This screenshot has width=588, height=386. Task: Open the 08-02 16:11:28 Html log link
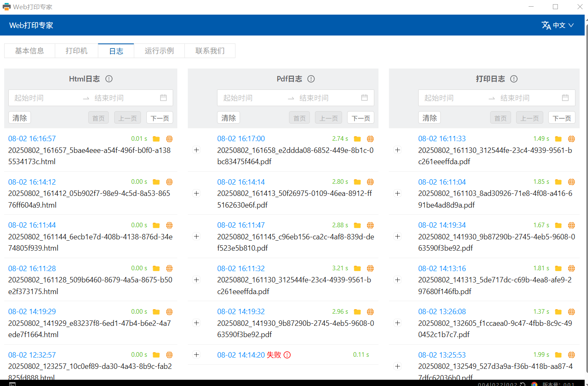point(32,269)
